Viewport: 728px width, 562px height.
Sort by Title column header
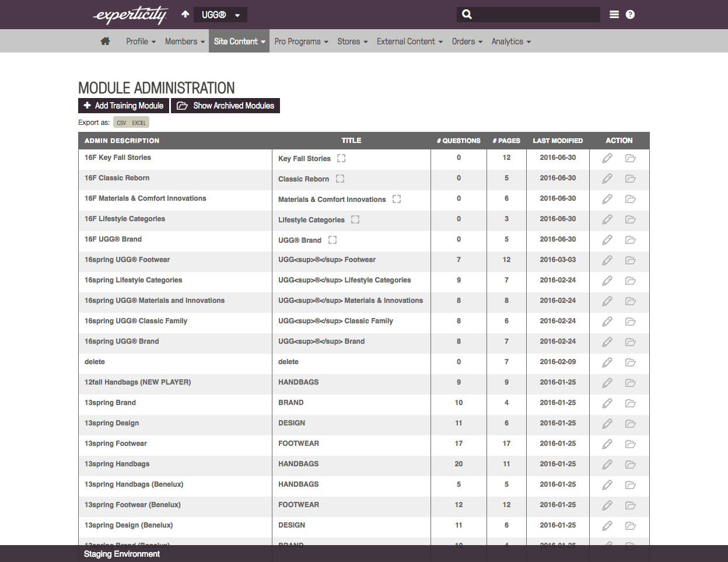point(351,141)
